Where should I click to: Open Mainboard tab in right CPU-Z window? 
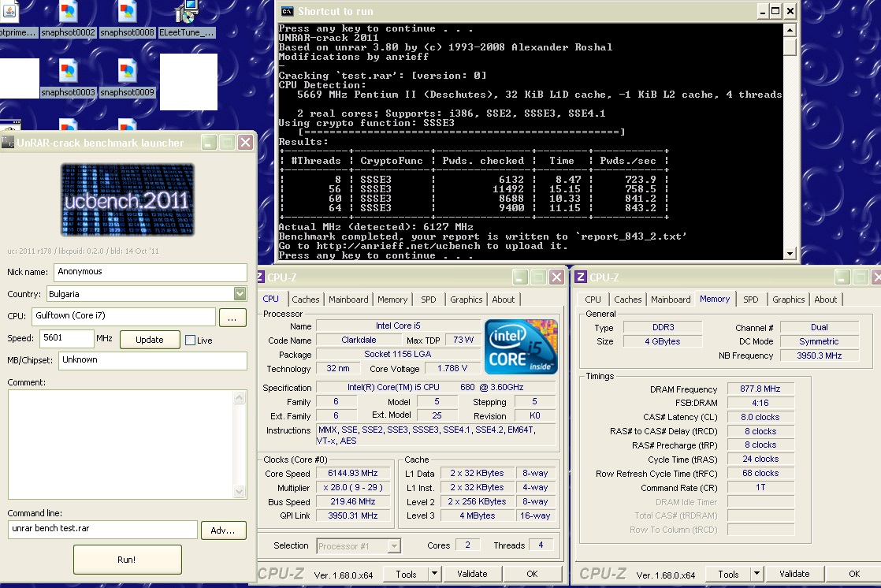pyautogui.click(x=671, y=300)
